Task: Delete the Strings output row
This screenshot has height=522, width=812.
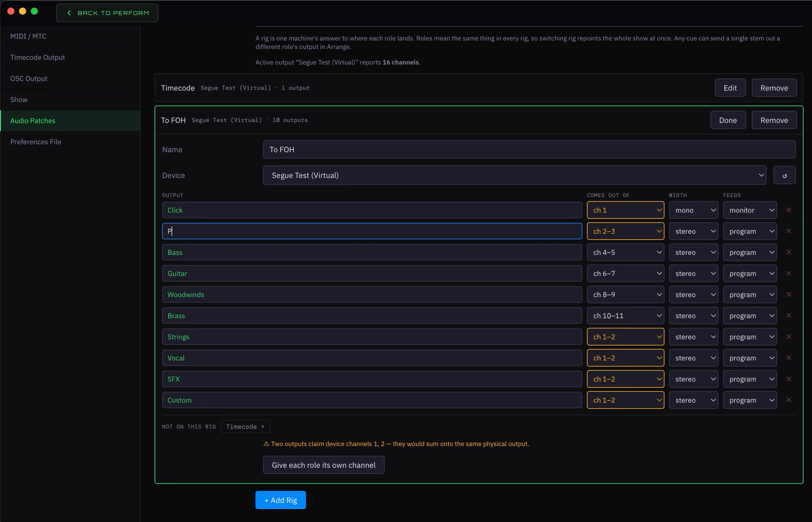Action: (x=789, y=337)
